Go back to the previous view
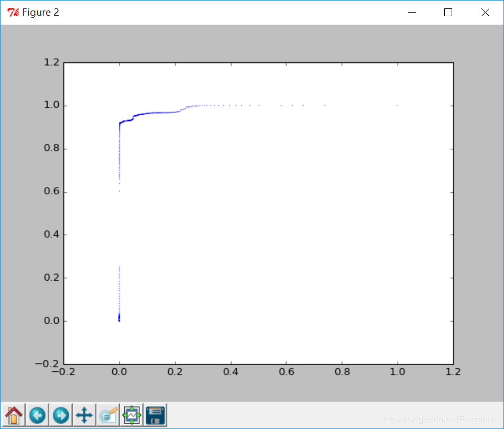The height and width of the screenshot is (429, 504). coord(37,415)
